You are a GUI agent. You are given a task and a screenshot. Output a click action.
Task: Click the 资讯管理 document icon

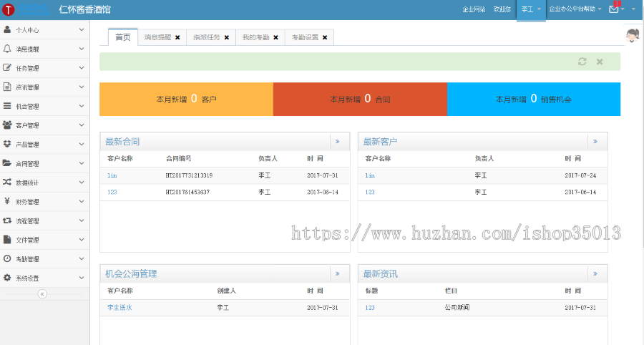(x=7, y=87)
